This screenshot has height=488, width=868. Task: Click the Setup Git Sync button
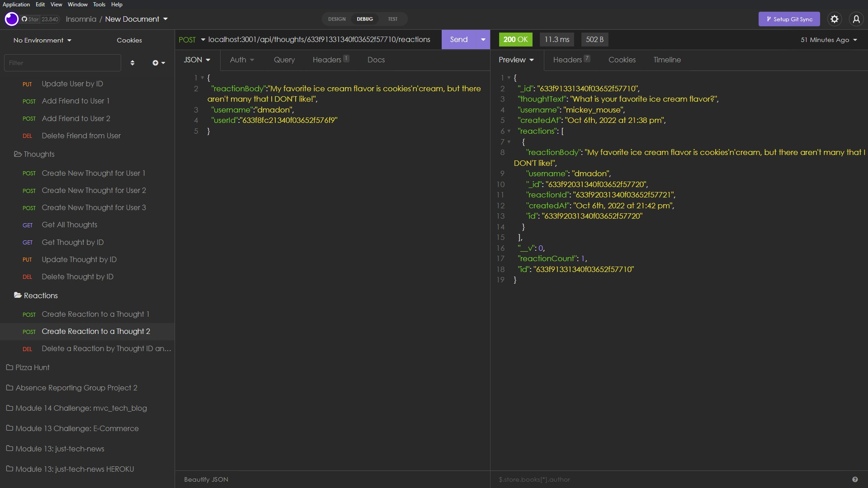pyautogui.click(x=789, y=19)
